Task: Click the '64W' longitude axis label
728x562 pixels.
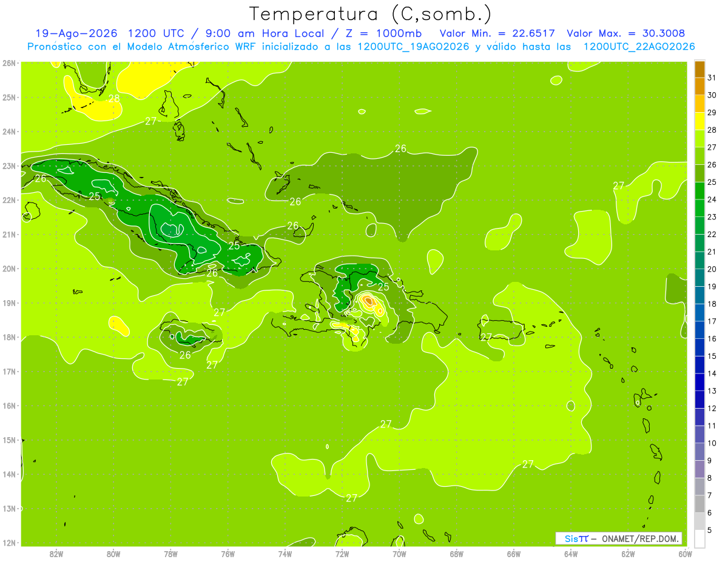Action: click(571, 554)
